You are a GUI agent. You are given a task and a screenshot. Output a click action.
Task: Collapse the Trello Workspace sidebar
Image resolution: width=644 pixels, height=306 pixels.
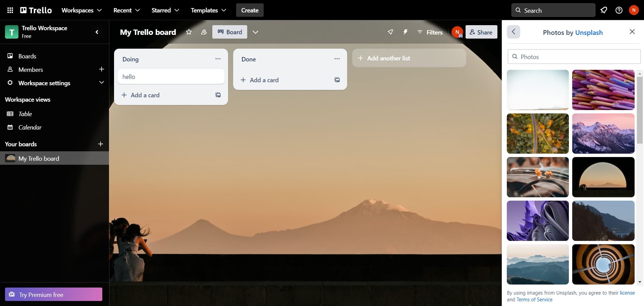point(97,32)
